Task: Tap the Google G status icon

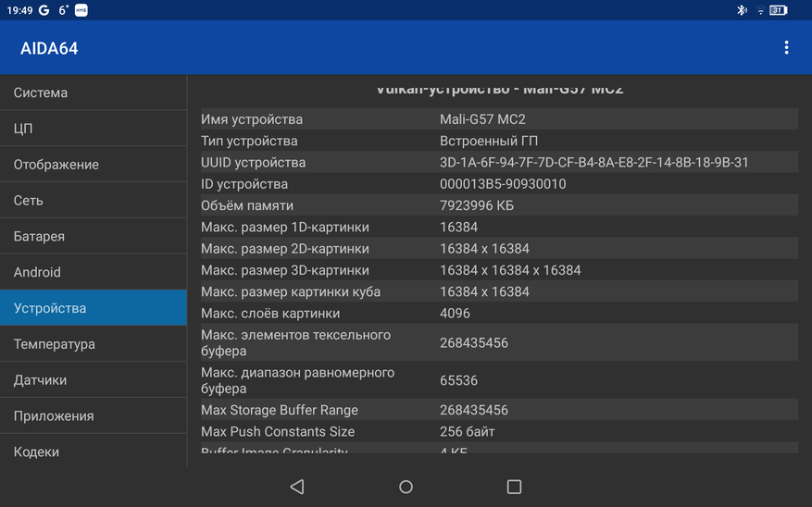Action: pos(44,10)
